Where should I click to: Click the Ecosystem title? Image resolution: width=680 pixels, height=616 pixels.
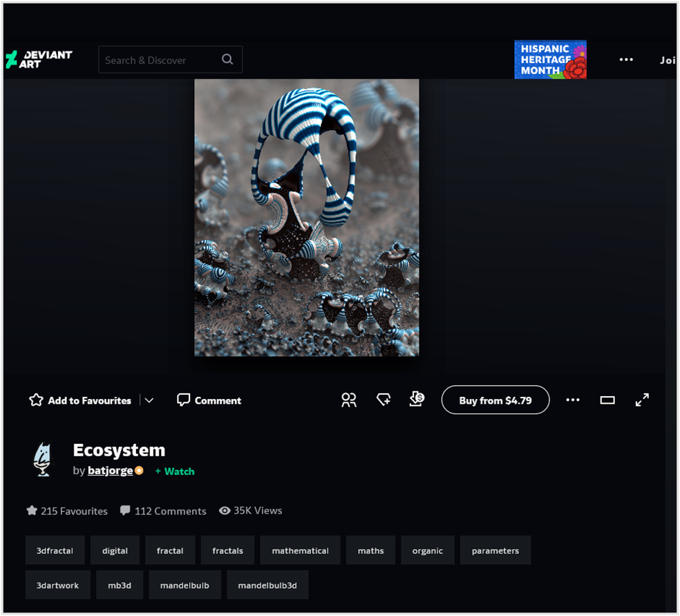tap(120, 450)
